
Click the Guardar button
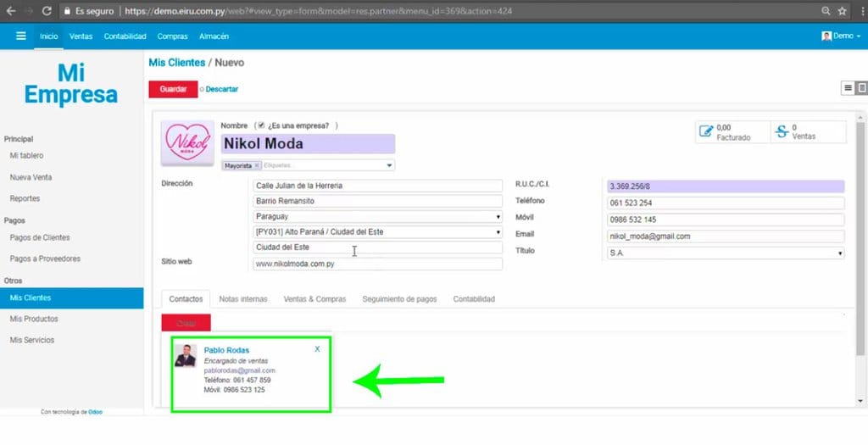point(173,89)
